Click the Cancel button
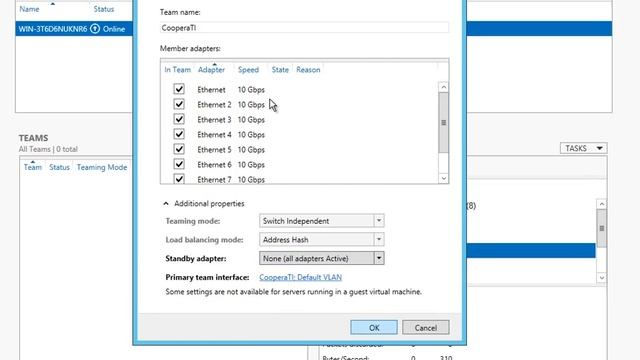Viewport: 640px width, 360px height. click(x=426, y=327)
